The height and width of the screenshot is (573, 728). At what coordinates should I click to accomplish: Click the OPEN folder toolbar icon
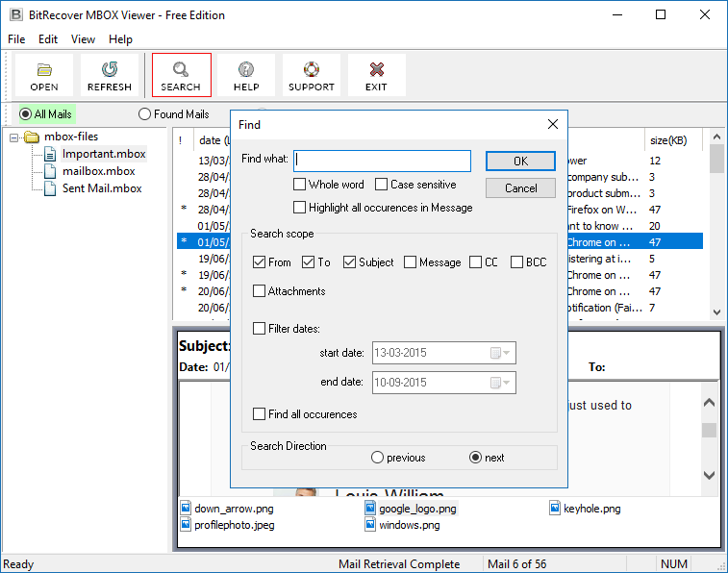(x=44, y=69)
